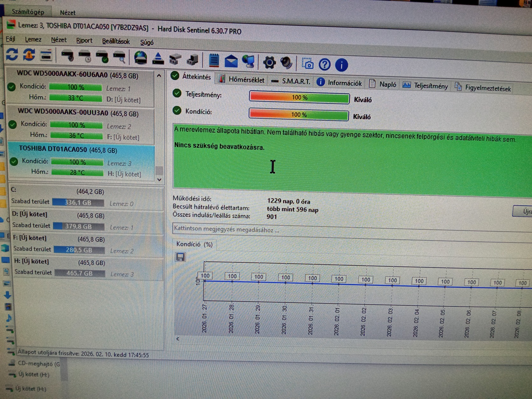This screenshot has height=399, width=532.
Task: Switch to the Napló tab
Action: pyautogui.click(x=382, y=84)
